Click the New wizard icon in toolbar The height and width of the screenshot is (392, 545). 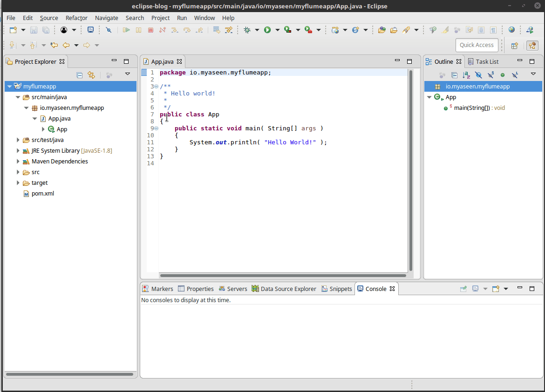(13, 30)
